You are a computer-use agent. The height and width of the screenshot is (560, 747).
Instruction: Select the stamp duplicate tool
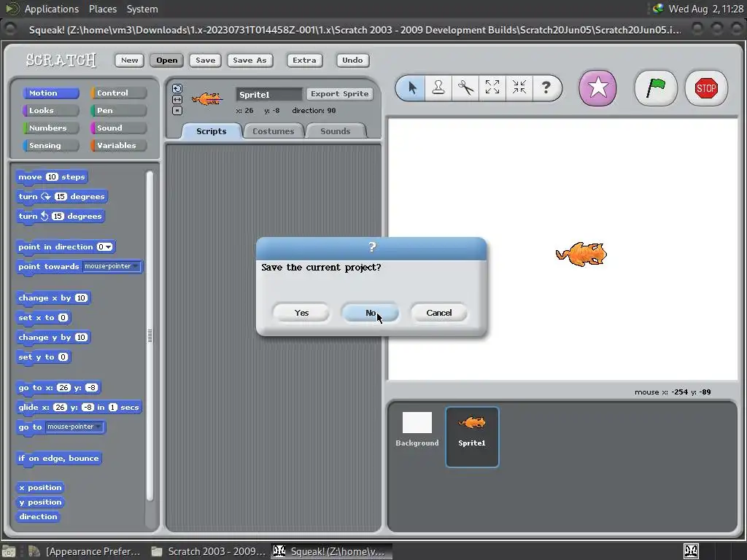point(438,87)
